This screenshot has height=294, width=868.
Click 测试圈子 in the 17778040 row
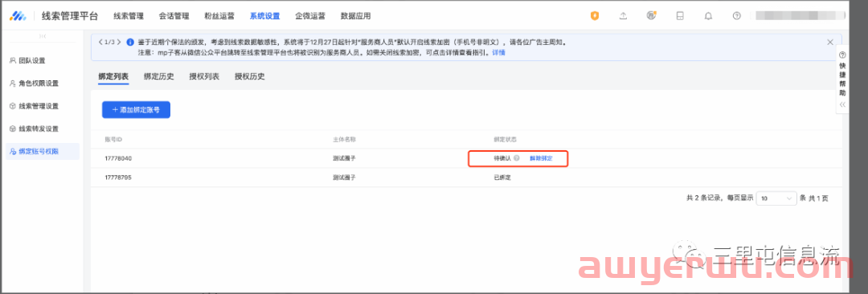(x=344, y=158)
